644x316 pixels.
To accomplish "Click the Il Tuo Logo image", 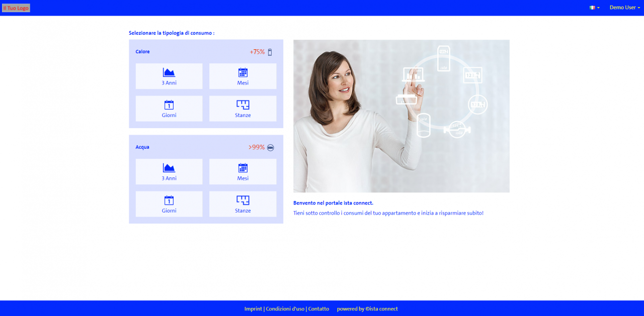I will coord(16,8).
